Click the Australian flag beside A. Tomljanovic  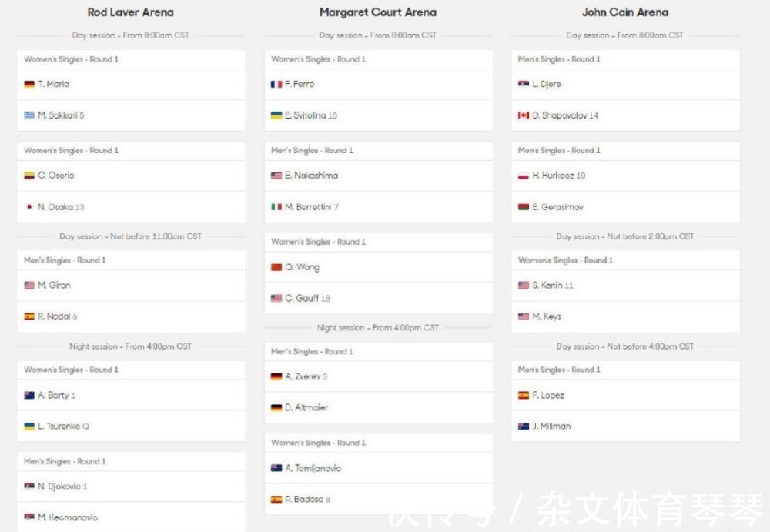(x=276, y=468)
